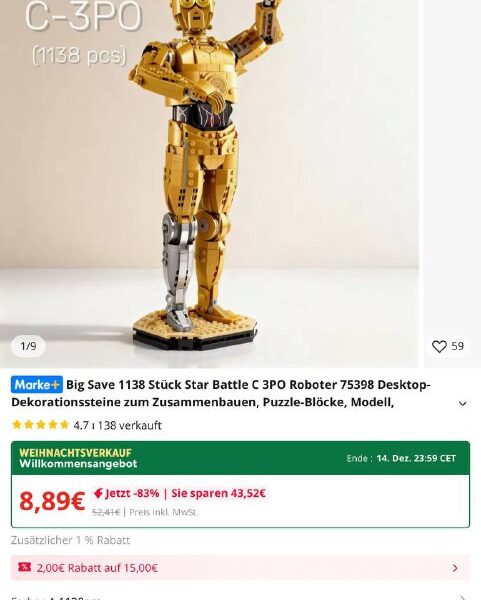Open the Marke+ brand badge
This screenshot has height=600, width=481.
coord(37,385)
